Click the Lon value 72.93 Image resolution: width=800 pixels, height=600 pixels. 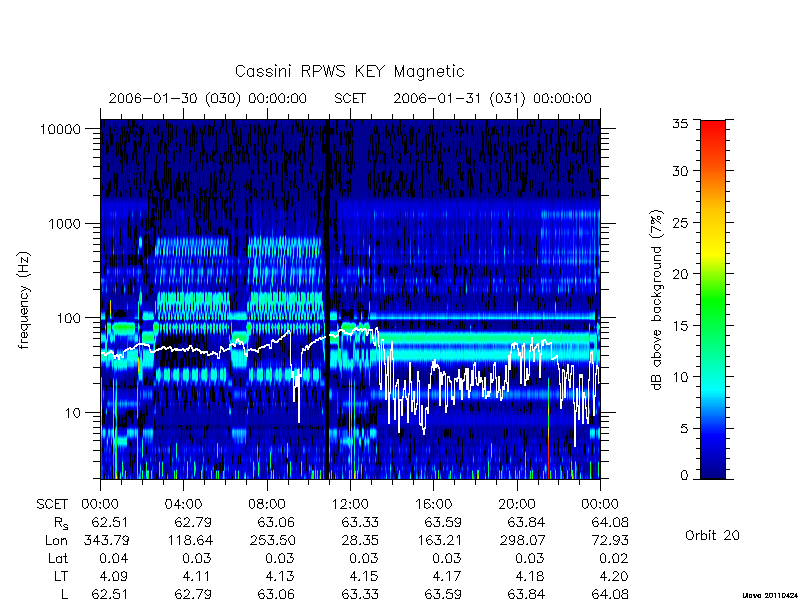tap(610, 540)
